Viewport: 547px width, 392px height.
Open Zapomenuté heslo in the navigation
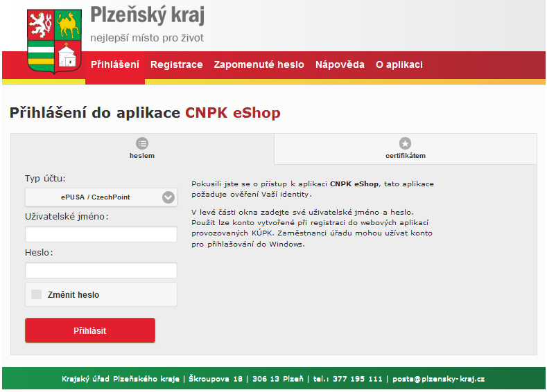pos(259,64)
